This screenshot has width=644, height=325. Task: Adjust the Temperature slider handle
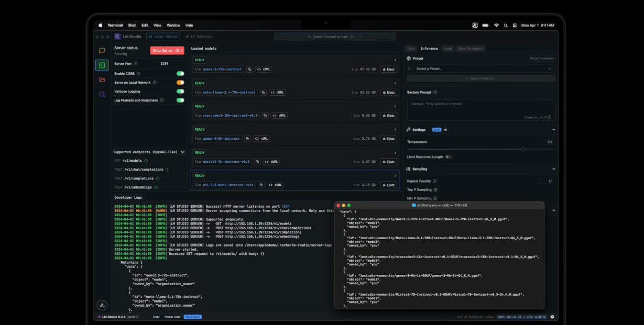(x=523, y=149)
